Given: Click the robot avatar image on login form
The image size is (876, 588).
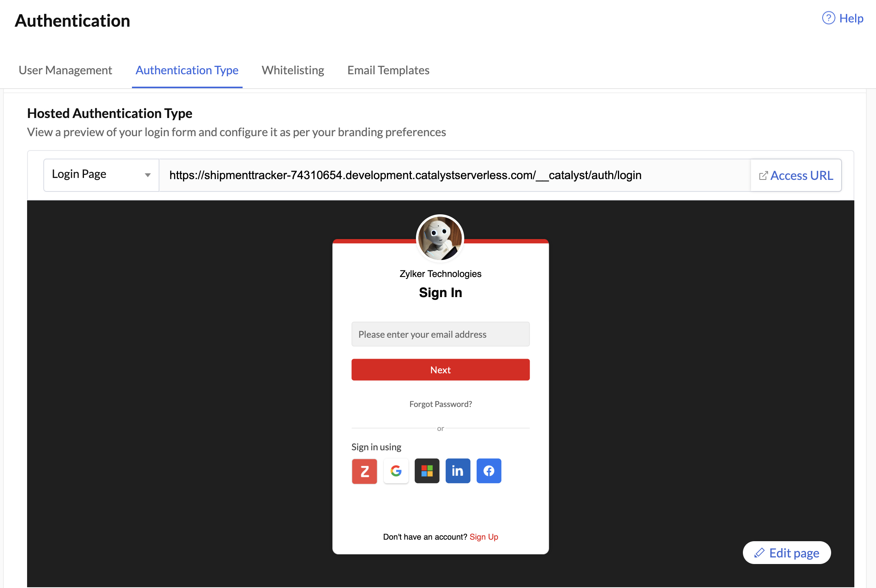Looking at the screenshot, I should 441,238.
